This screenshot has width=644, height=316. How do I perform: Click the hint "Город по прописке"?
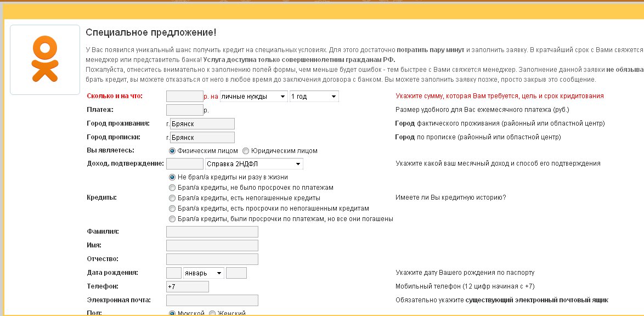[478, 137]
